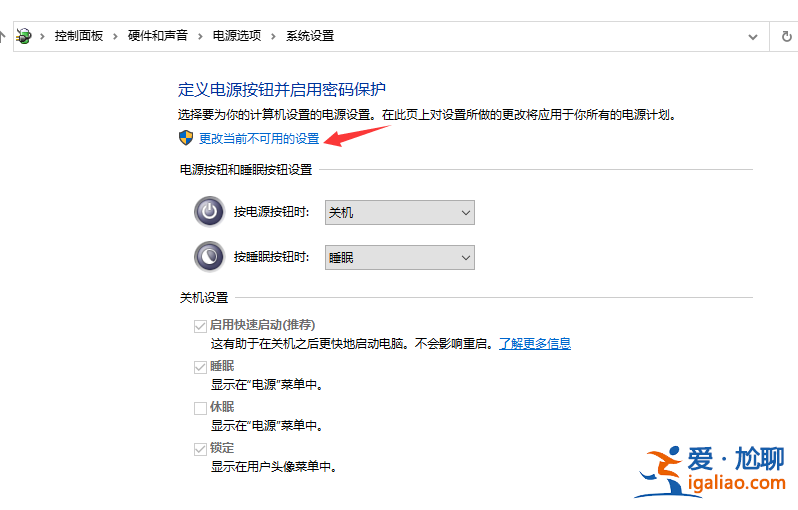
Task: Toggle 锁定 checkbox
Action: pos(200,449)
